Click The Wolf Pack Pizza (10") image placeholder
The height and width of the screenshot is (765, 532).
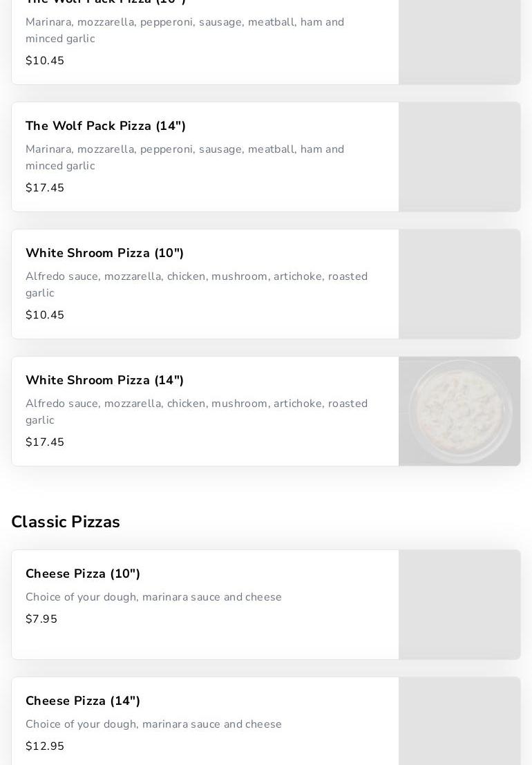click(x=459, y=41)
